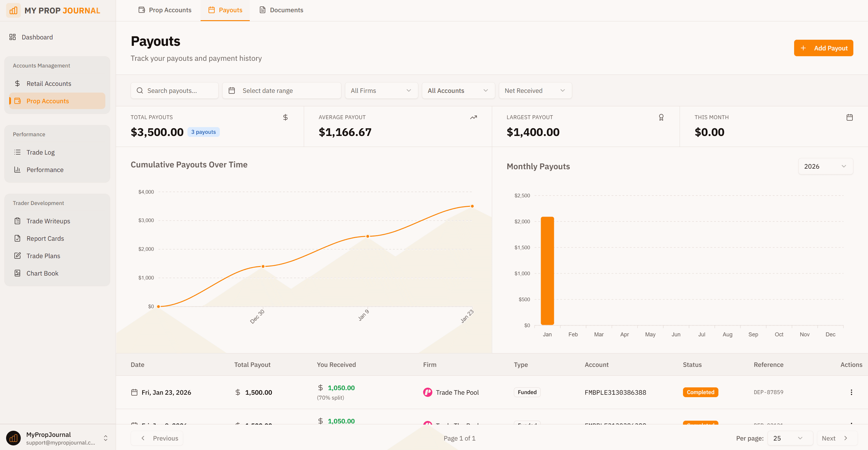The image size is (868, 450).
Task: Click the You Received column header
Action: [336, 365]
